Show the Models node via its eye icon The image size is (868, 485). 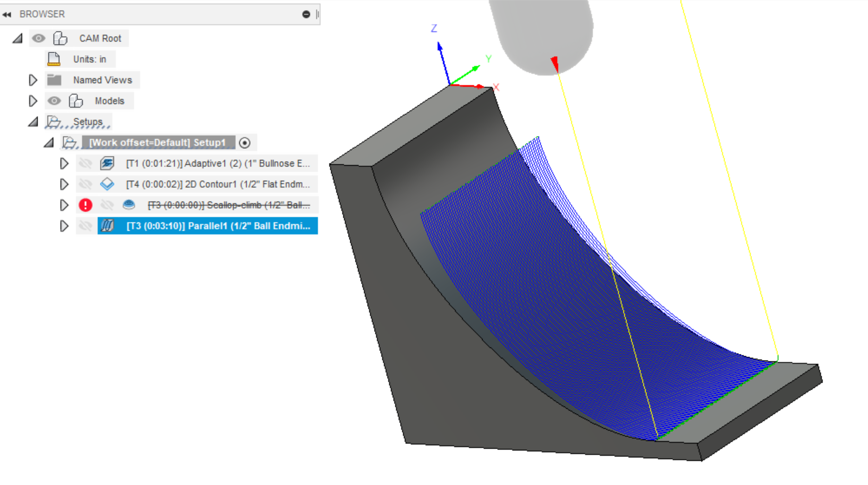(53, 101)
